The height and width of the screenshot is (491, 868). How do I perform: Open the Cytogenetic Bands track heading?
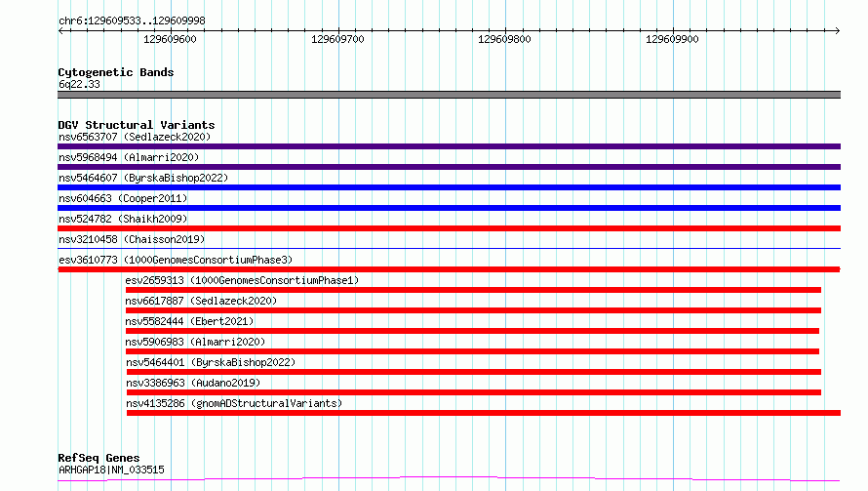[116, 72]
